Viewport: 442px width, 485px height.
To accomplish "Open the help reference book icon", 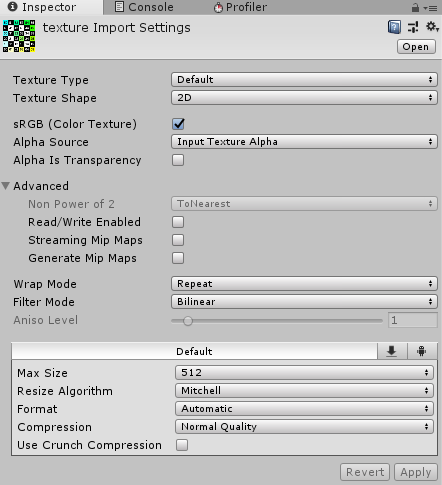I will click(x=394, y=27).
